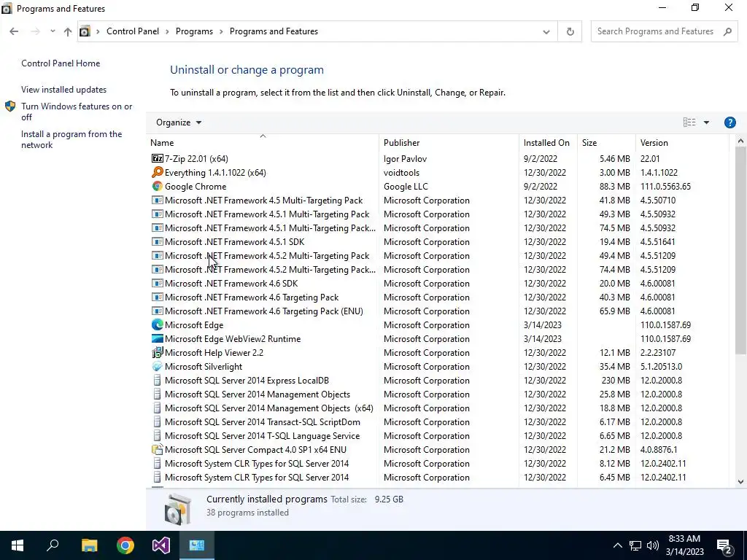747x560 pixels.
Task: Click the Programs and Features breadcrumb
Action: (274, 31)
